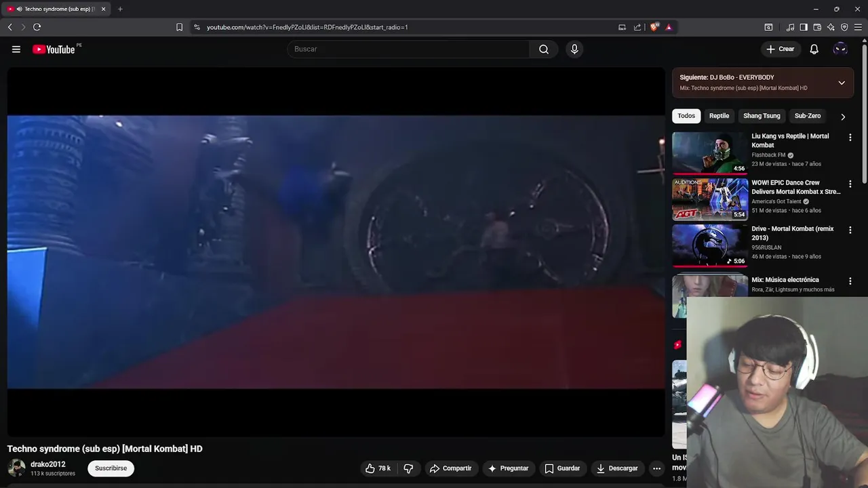Mute the Techno syndrome tab audio
Screen dimensions: 868x488
(19, 9)
